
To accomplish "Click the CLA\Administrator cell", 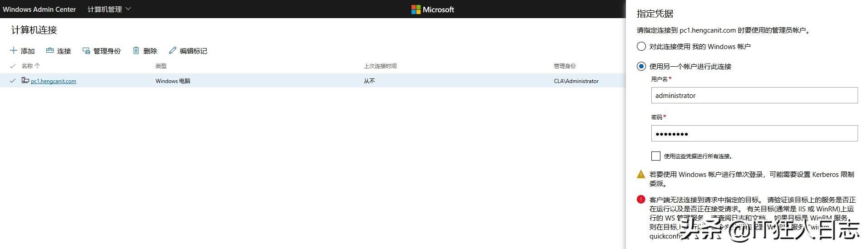I will coord(576,81).
